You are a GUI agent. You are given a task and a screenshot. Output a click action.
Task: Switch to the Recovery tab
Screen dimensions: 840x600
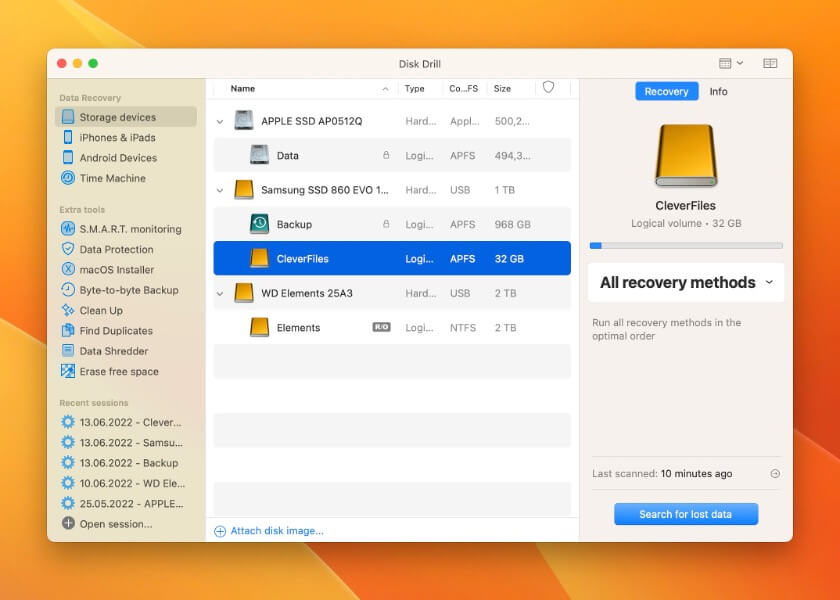(666, 92)
